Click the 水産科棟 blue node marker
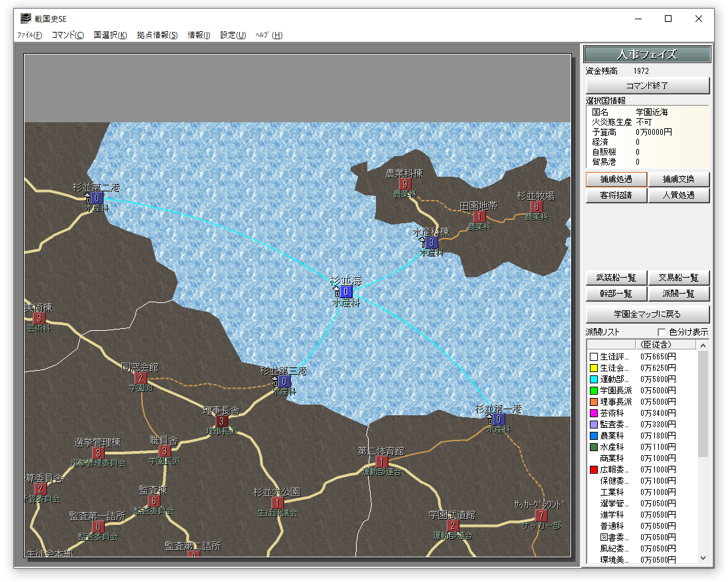The width and height of the screenshot is (728, 582). [431, 242]
